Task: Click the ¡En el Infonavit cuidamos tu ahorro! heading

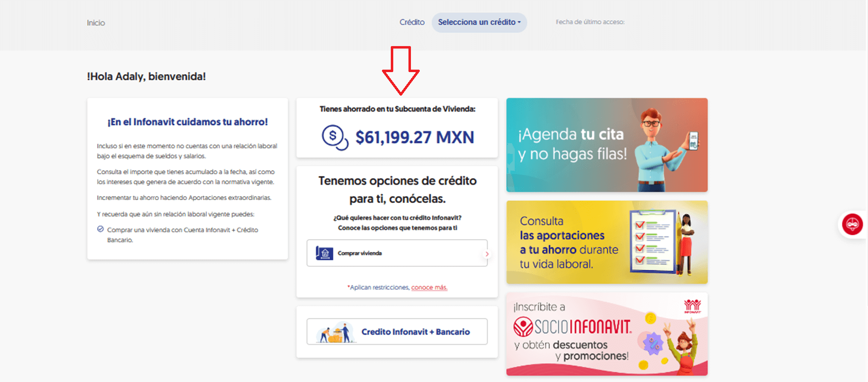Action: coord(188,122)
